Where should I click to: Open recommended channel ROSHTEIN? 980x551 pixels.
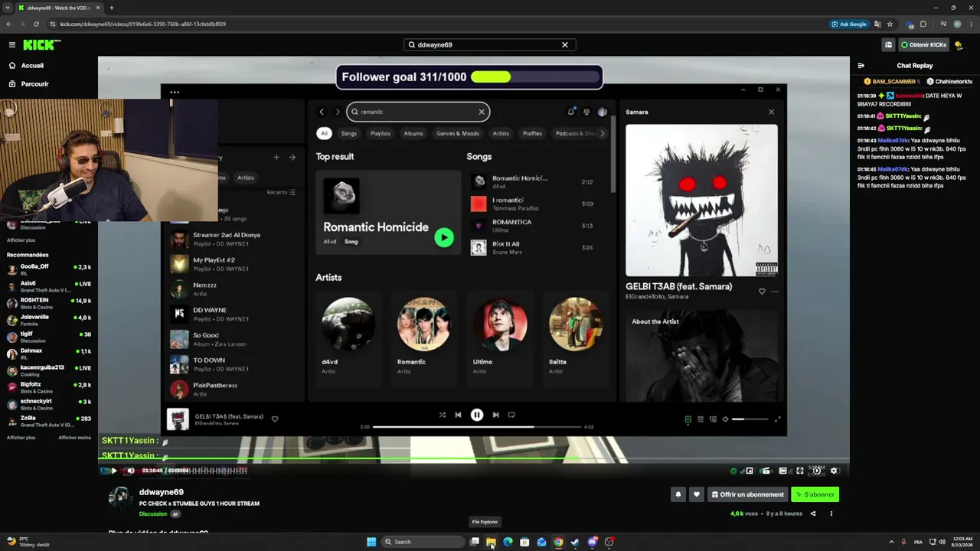click(x=49, y=302)
